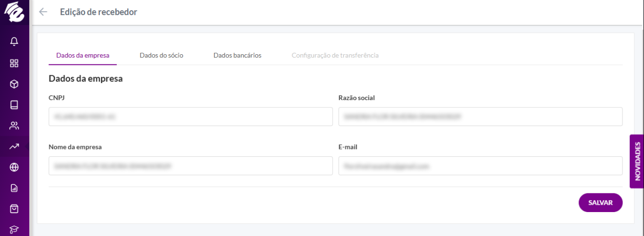This screenshot has width=644, height=236.
Task: Open the book icon in sidebar
Action: (x=14, y=105)
